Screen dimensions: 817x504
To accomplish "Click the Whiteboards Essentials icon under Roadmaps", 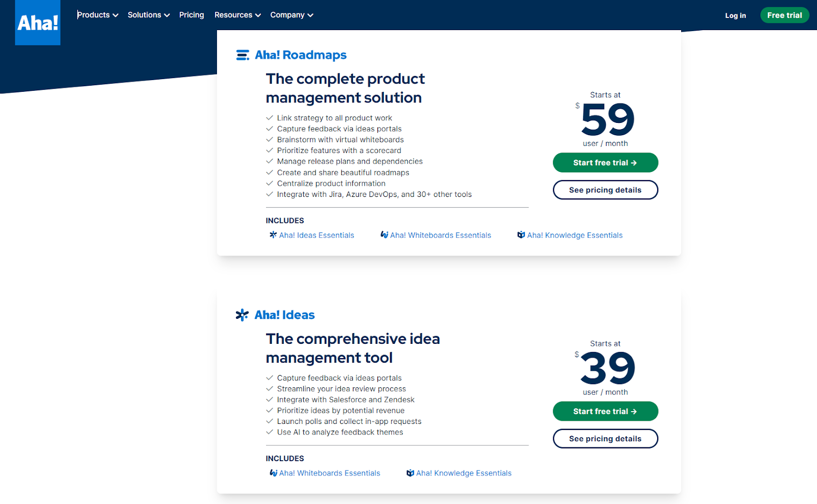I will (x=385, y=235).
